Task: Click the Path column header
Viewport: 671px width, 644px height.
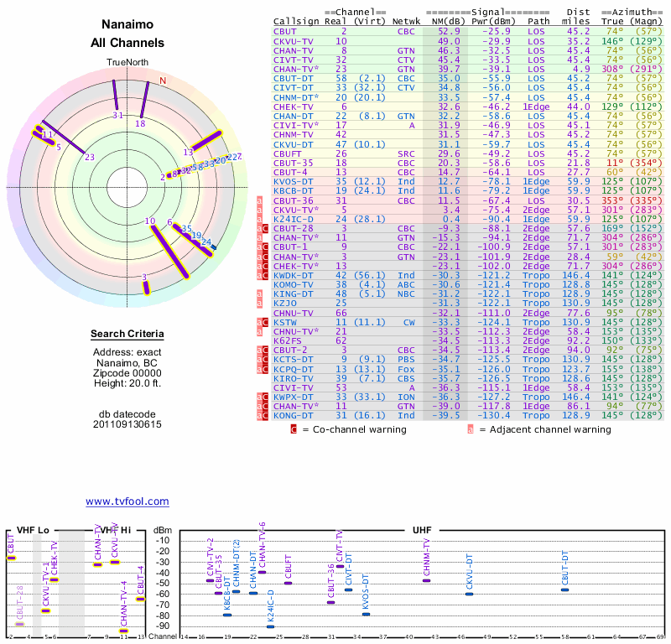Action: [538, 22]
